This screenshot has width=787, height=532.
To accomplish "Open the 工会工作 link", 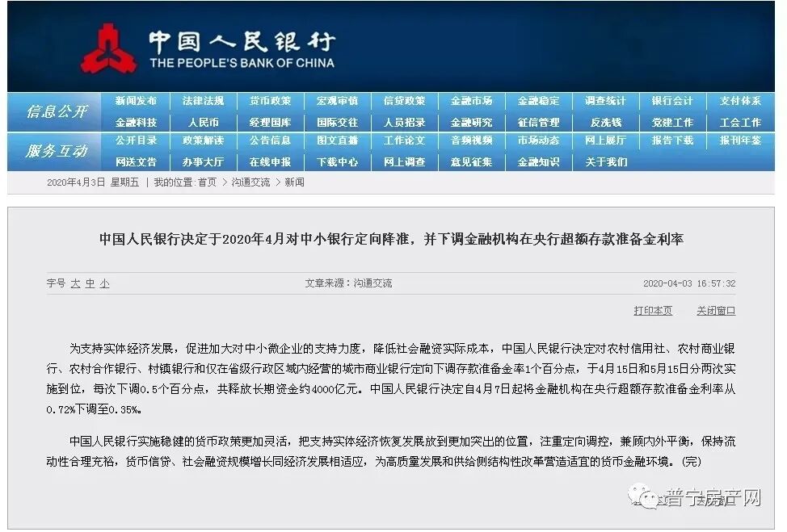I will (x=740, y=123).
